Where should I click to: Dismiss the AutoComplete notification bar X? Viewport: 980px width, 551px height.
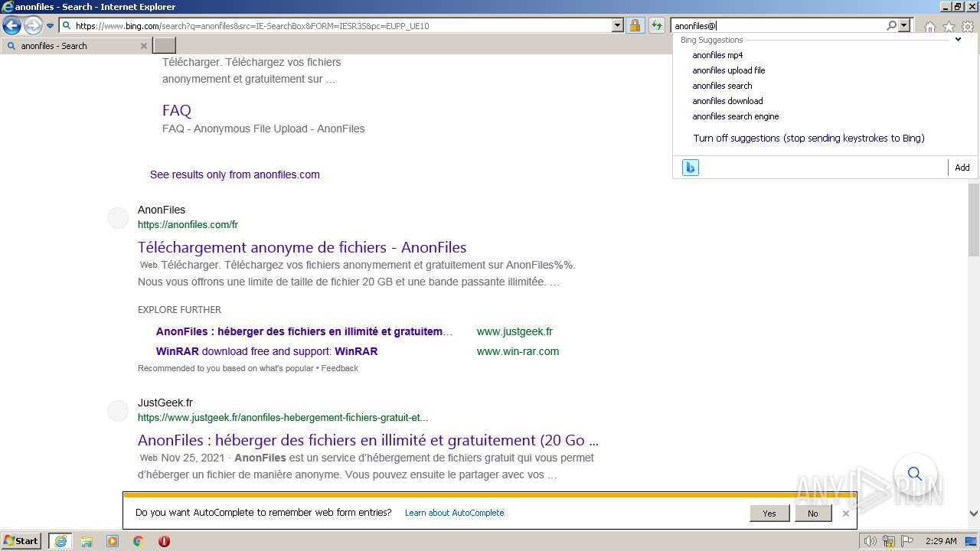845,514
